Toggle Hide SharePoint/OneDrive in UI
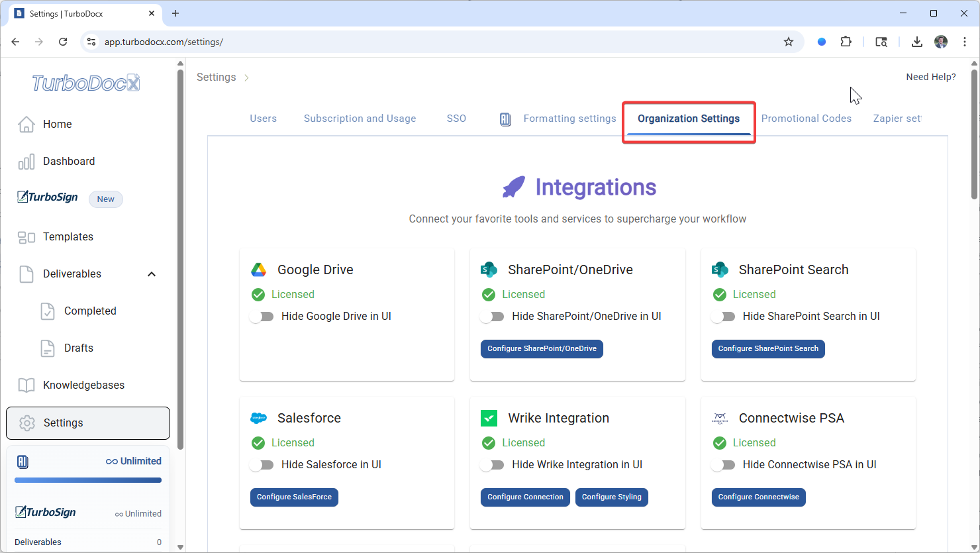980x553 pixels. [x=492, y=317]
